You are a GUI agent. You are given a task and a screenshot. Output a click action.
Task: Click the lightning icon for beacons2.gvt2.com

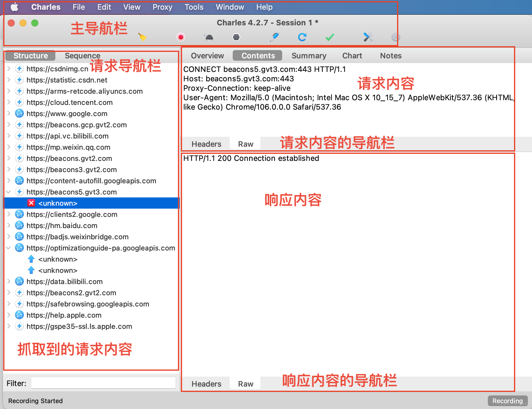point(19,293)
